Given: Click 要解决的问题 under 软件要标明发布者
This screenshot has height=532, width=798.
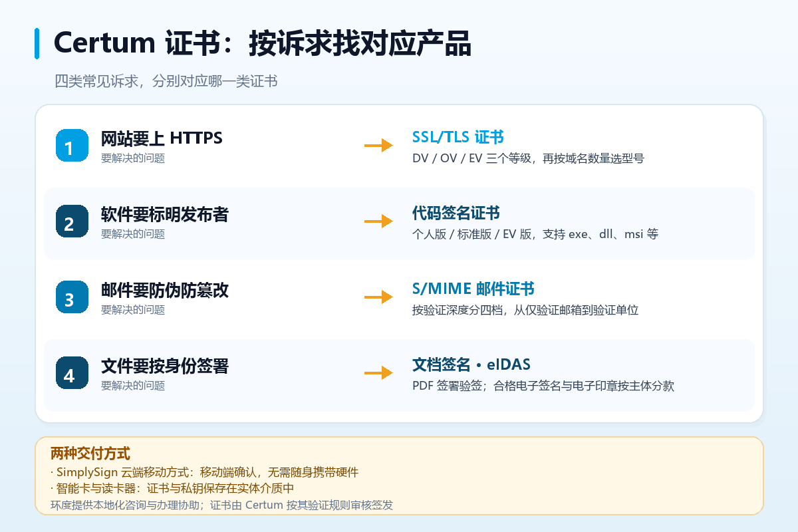Looking at the screenshot, I should point(133,234).
